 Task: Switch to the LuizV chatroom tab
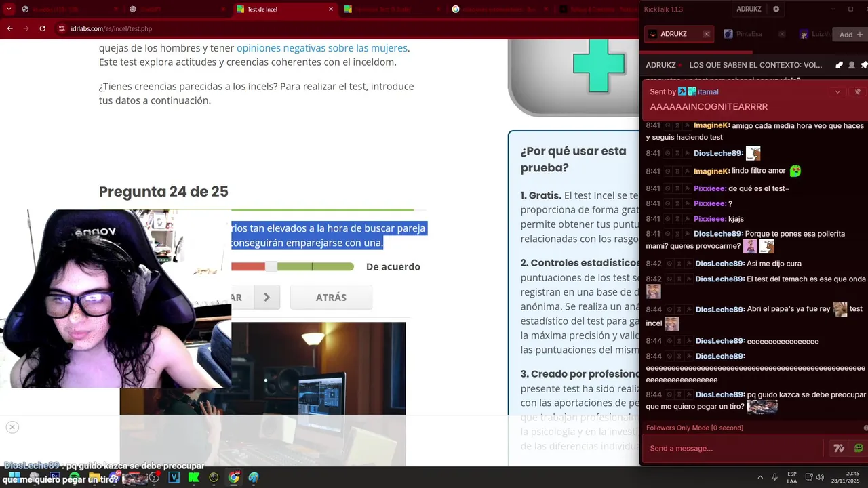[x=812, y=34]
